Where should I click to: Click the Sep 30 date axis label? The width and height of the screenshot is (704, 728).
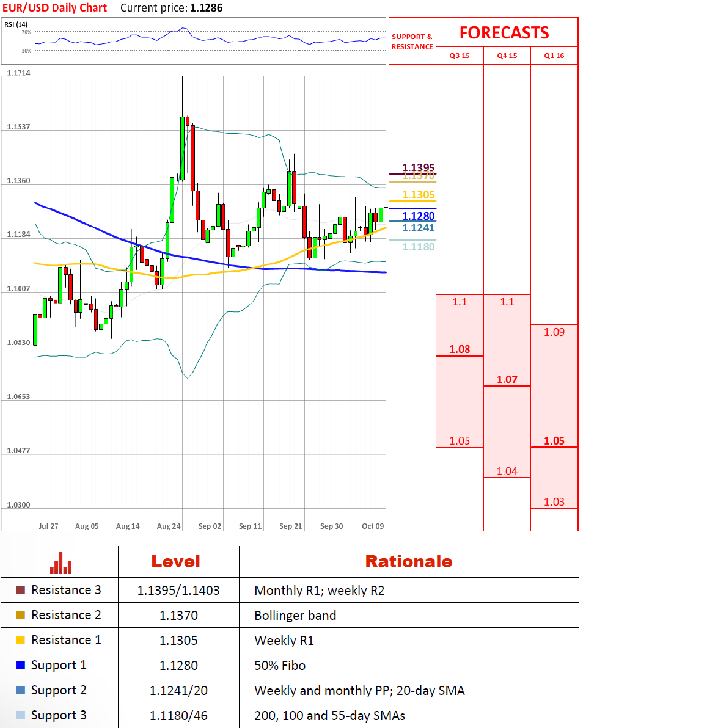(x=332, y=526)
